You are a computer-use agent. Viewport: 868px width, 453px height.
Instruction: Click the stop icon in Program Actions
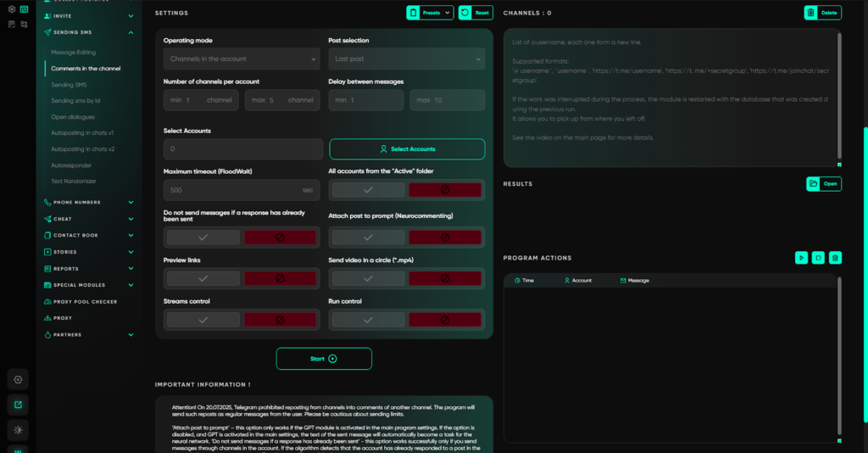(818, 258)
